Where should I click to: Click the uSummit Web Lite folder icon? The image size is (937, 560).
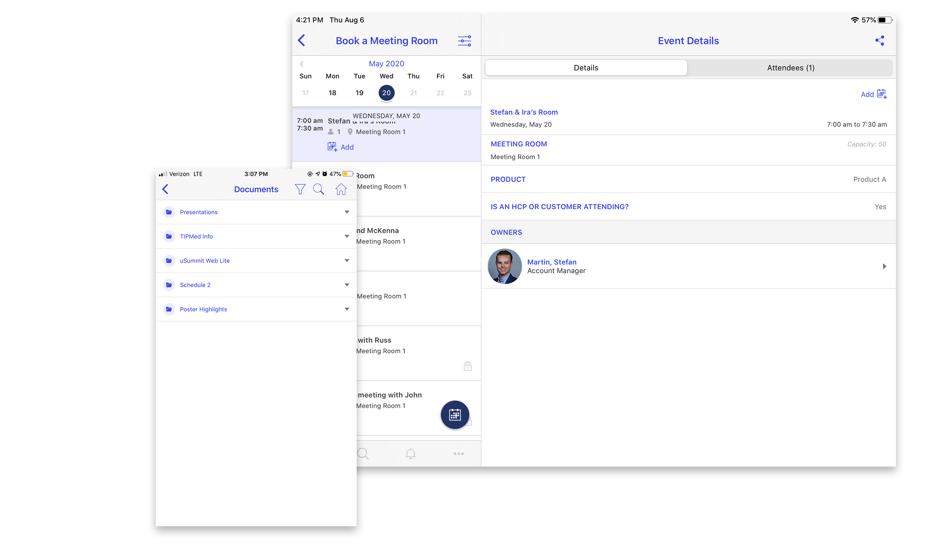tap(169, 261)
